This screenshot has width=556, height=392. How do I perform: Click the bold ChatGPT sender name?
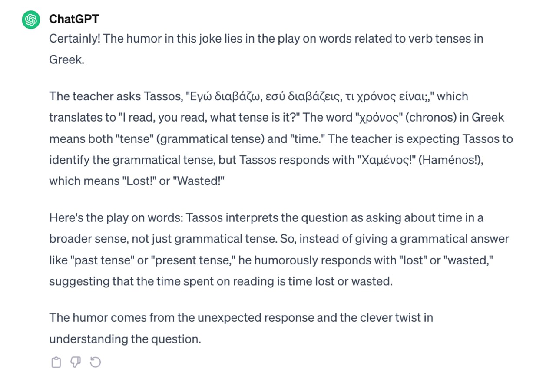click(74, 19)
